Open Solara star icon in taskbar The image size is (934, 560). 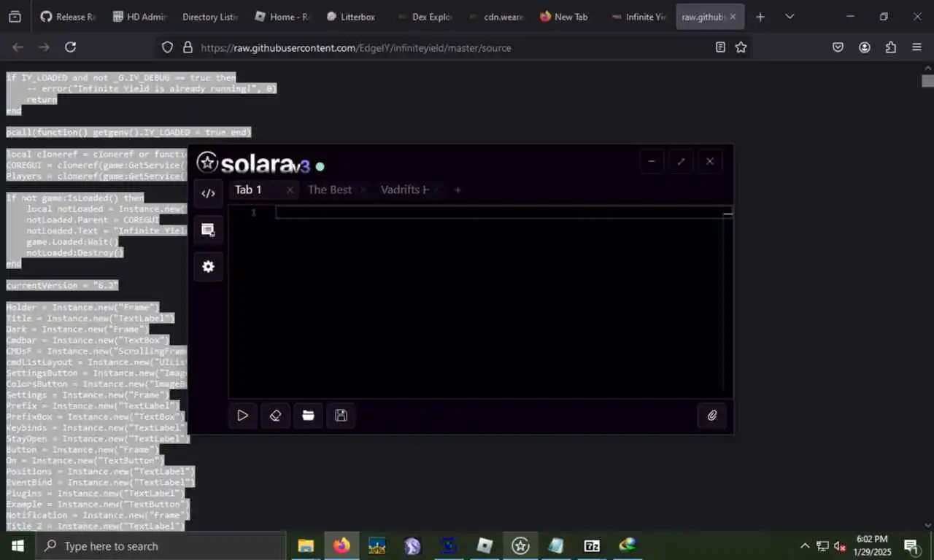(x=520, y=545)
